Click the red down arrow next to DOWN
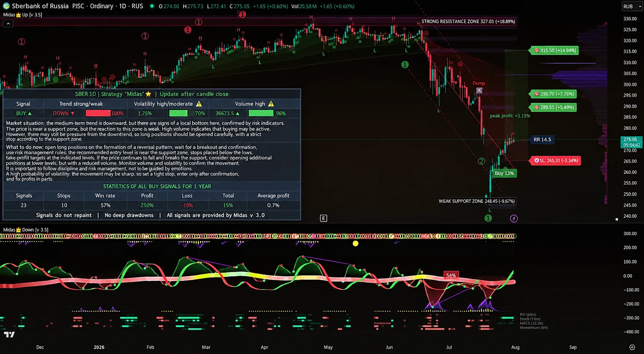Viewport: 644px width, 354px height. click(72, 113)
